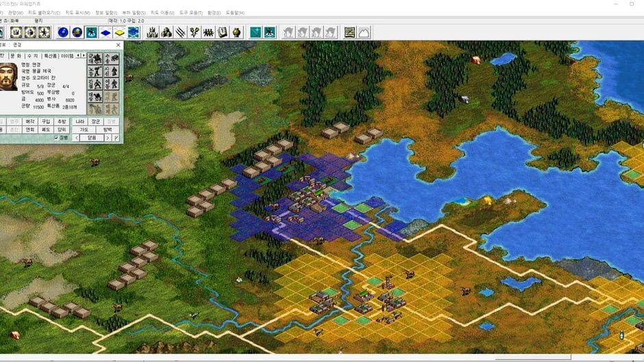Image resolution: width=644 pixels, height=362 pixels.
Task: Click the three diagonal claw marks icon
Action: pos(180,32)
